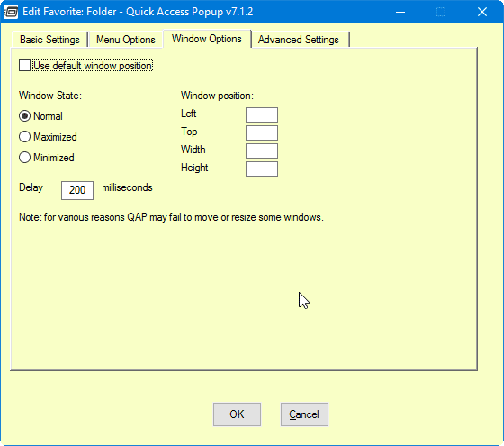Minimize the Edit Favorite window
The height and width of the screenshot is (446, 504).
pyautogui.click(x=400, y=13)
